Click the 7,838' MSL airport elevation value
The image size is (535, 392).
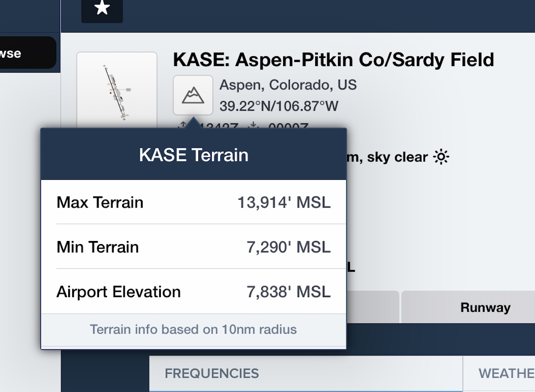[289, 292]
